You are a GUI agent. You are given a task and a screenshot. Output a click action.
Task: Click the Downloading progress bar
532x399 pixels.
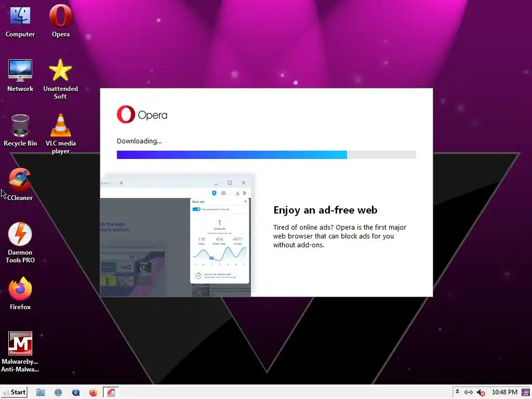(267, 155)
